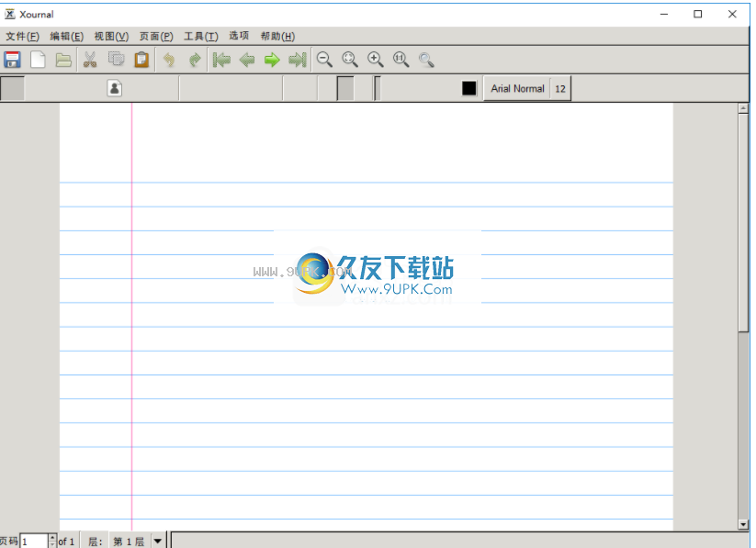Decrease the page number with the down spinner
This screenshot has width=756, height=548.
tap(52, 544)
